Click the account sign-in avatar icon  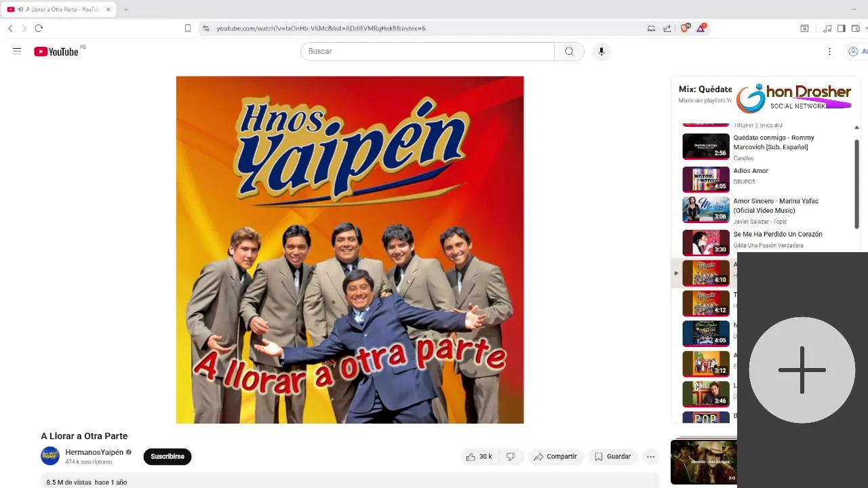853,52
